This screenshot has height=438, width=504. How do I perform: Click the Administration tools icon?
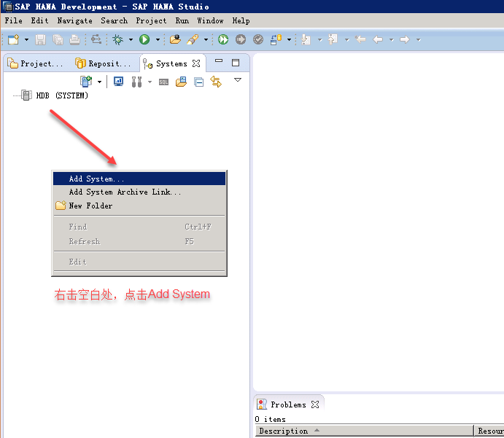pyautogui.click(x=136, y=82)
